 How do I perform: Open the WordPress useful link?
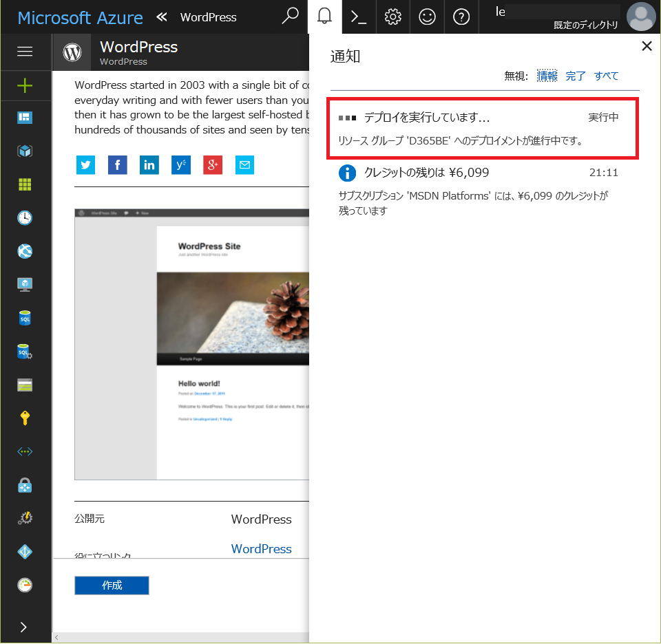(x=261, y=549)
